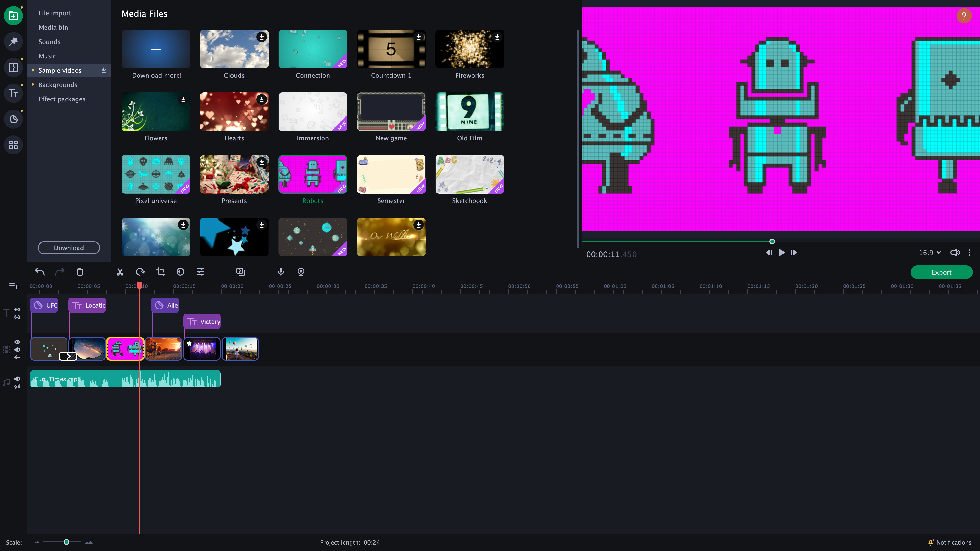980x551 pixels.
Task: Click the Export button
Action: point(941,272)
